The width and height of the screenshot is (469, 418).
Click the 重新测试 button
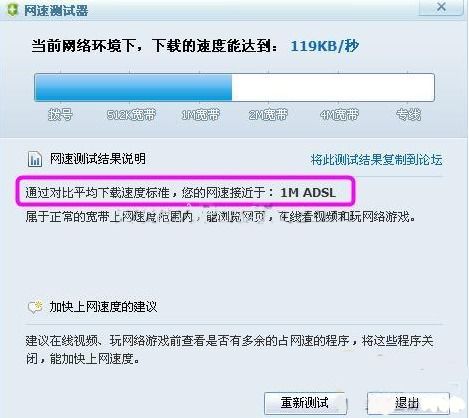[x=305, y=403]
